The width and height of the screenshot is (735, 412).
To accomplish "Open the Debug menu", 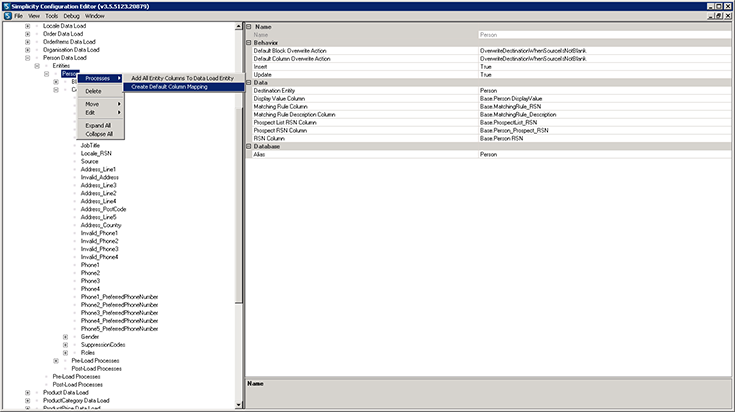I will 71,16.
